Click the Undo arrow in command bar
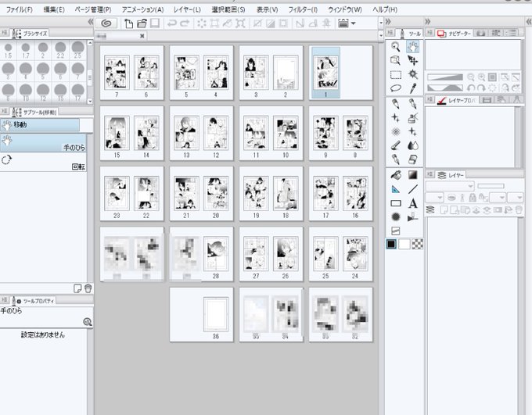 (172, 23)
